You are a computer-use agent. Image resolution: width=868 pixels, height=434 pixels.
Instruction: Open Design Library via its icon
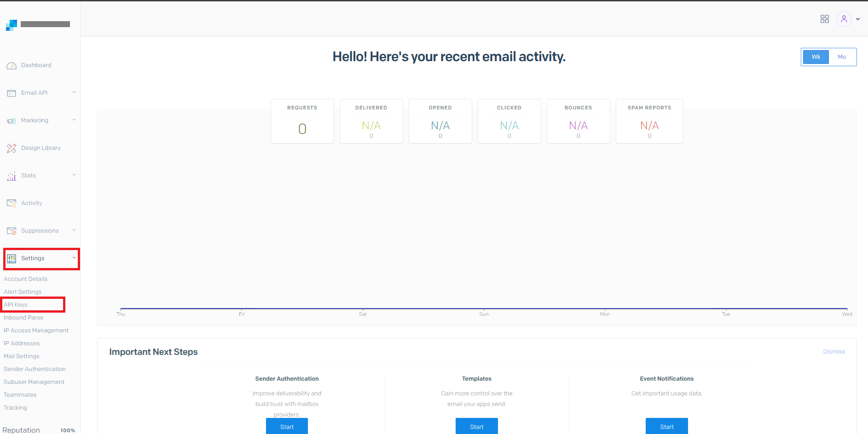tap(12, 148)
